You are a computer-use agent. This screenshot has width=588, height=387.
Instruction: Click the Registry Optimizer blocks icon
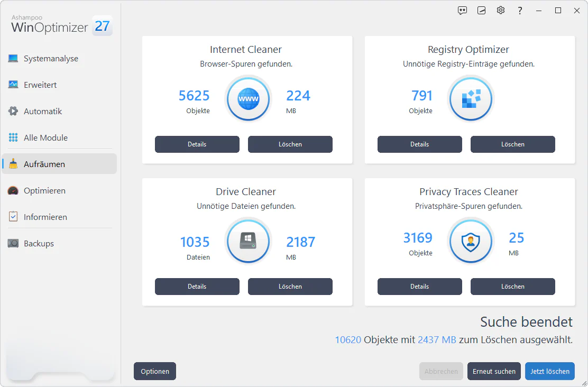[x=471, y=99]
